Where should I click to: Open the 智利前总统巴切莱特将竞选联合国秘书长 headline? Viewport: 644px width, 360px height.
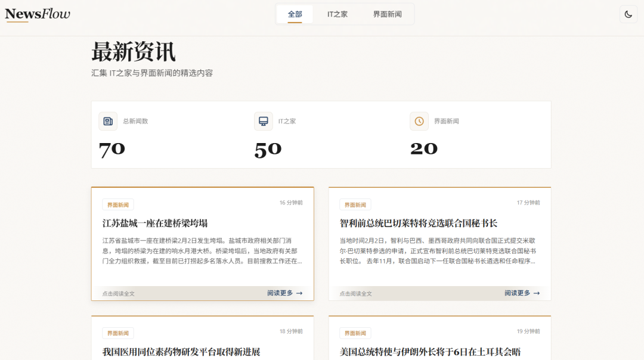click(x=418, y=223)
